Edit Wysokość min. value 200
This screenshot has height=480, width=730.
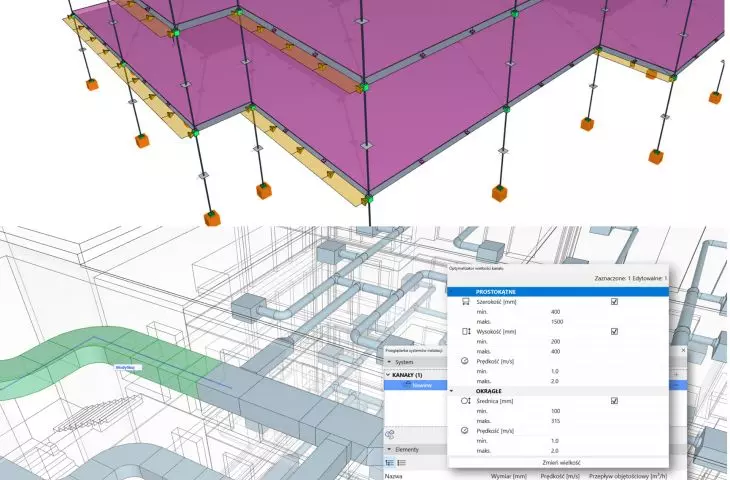pos(555,341)
